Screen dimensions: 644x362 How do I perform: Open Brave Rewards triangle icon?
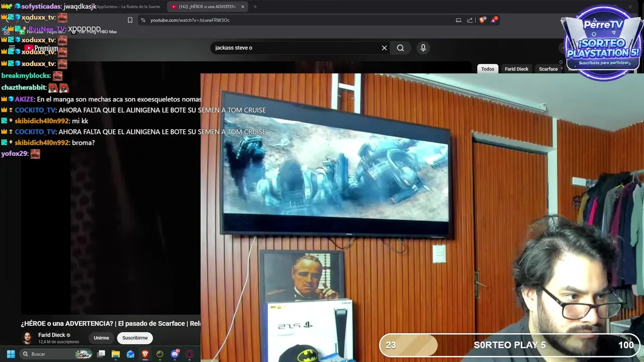tap(495, 20)
